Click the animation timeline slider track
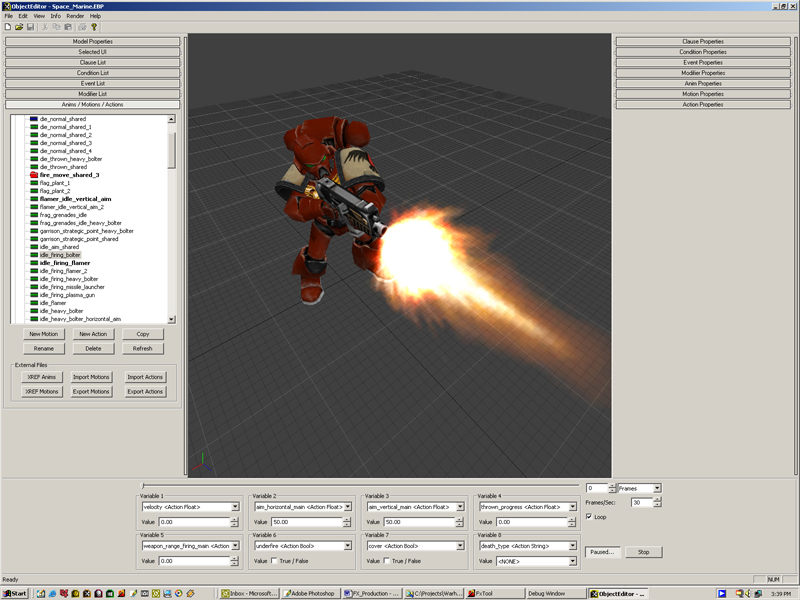Screen dimensions: 800x600 (x=360, y=487)
